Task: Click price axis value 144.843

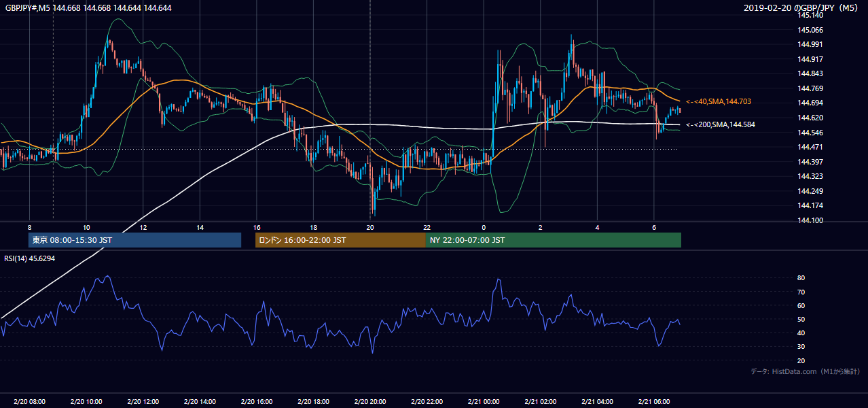Action: tap(810, 73)
